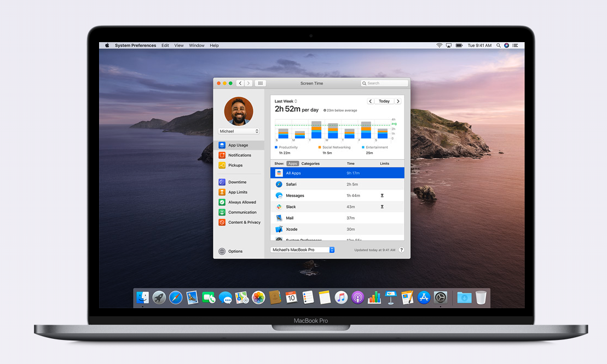Open the Help menu
This screenshot has height=364, width=607.
click(215, 45)
